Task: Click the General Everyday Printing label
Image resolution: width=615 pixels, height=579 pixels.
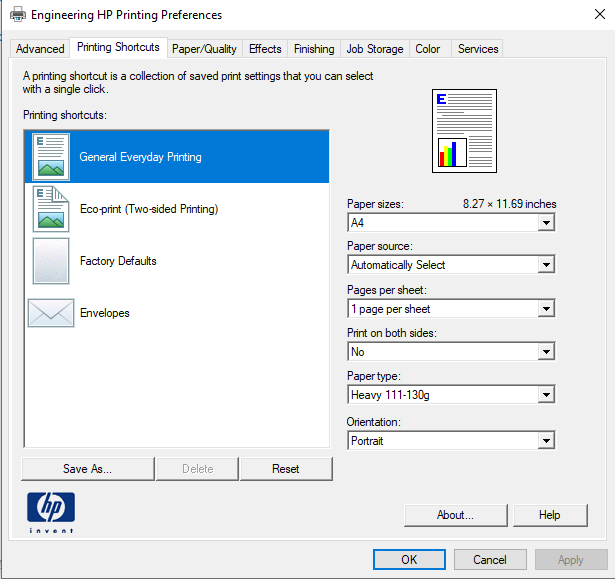Action: click(140, 157)
